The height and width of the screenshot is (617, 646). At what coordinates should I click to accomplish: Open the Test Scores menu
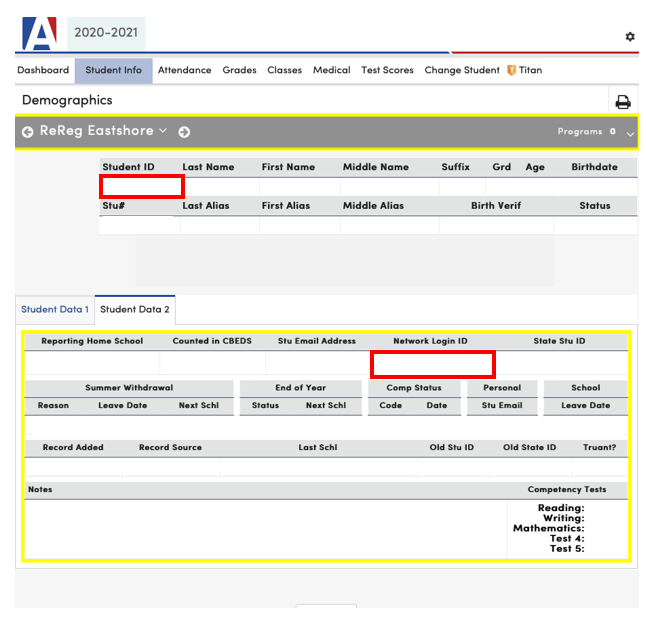(387, 71)
